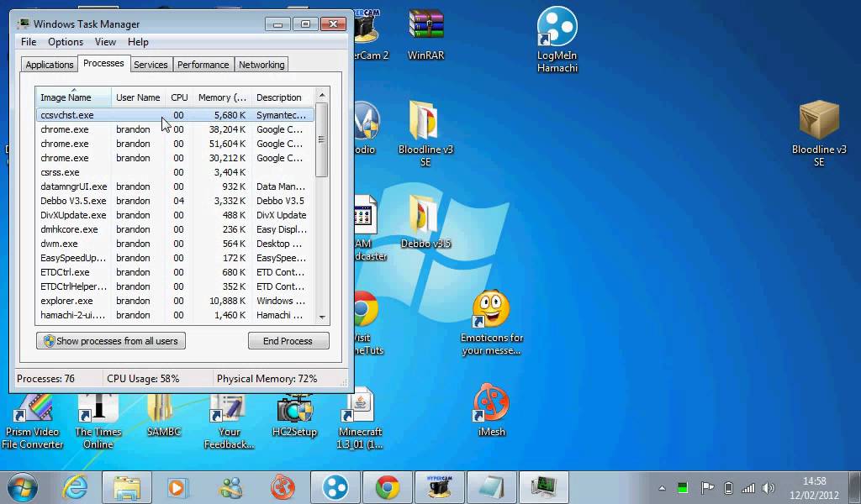
Task: Open the Help menu
Action: 138,42
